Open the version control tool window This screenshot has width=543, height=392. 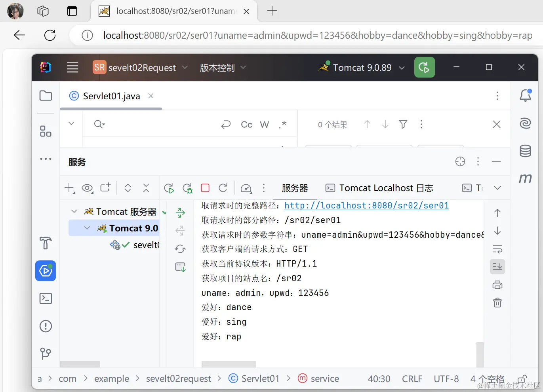[x=46, y=353]
